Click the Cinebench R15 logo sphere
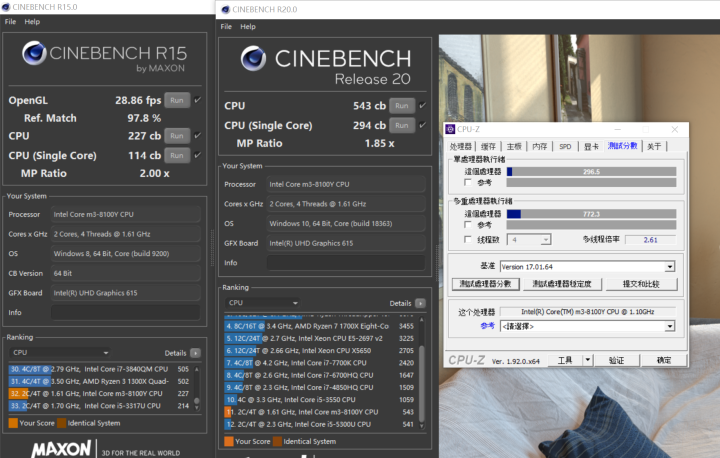 33,55
